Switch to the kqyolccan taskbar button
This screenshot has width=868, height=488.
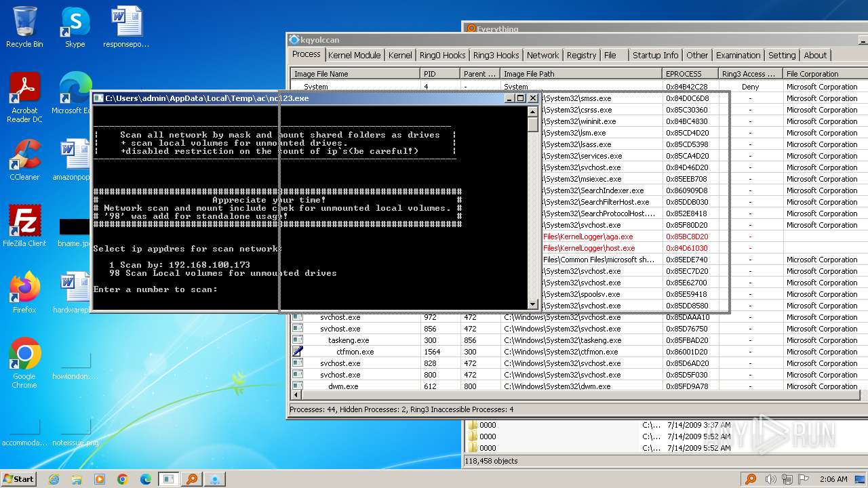(215, 479)
